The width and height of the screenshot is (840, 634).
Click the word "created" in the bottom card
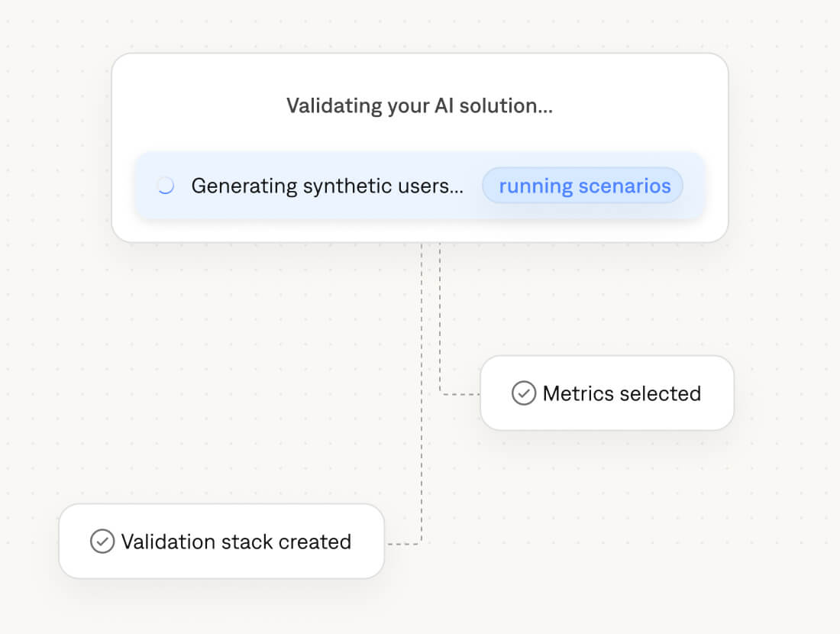[315, 542]
